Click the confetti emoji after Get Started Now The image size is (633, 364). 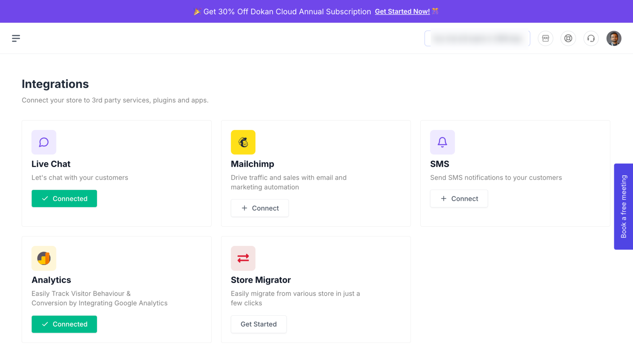435,11
